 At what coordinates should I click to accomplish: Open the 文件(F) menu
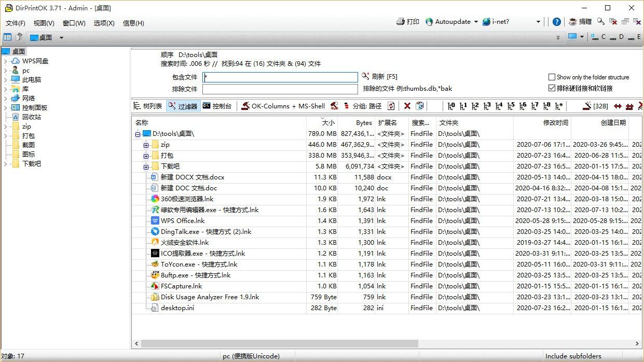pos(16,23)
